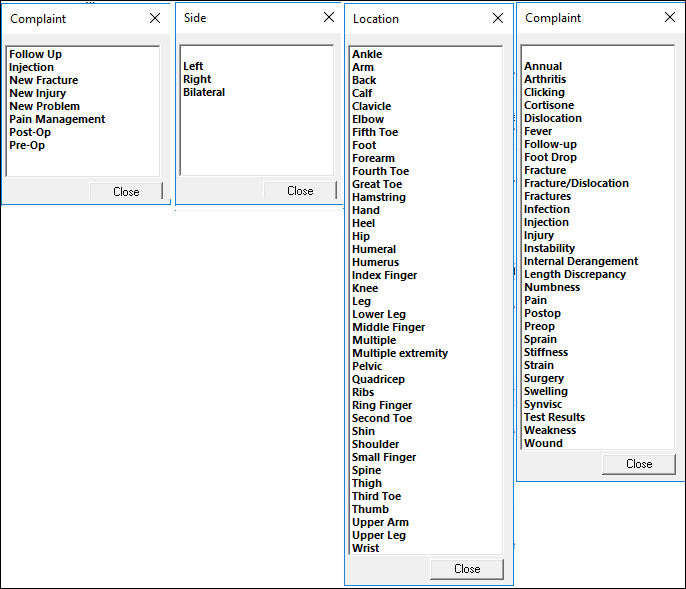Select 'Wound' complaint

(543, 443)
